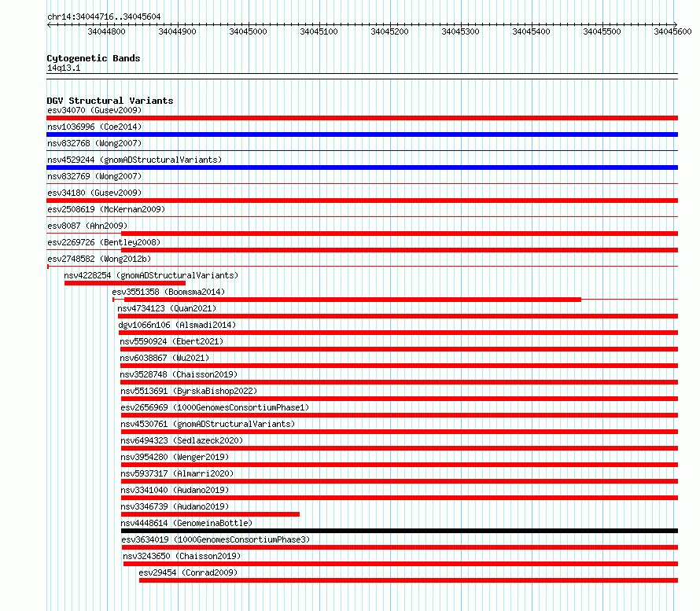The width and height of the screenshot is (700, 611).
Task: Open esv2656969 (1000GenomesConsortiumPhase1)
Action: [x=215, y=407]
